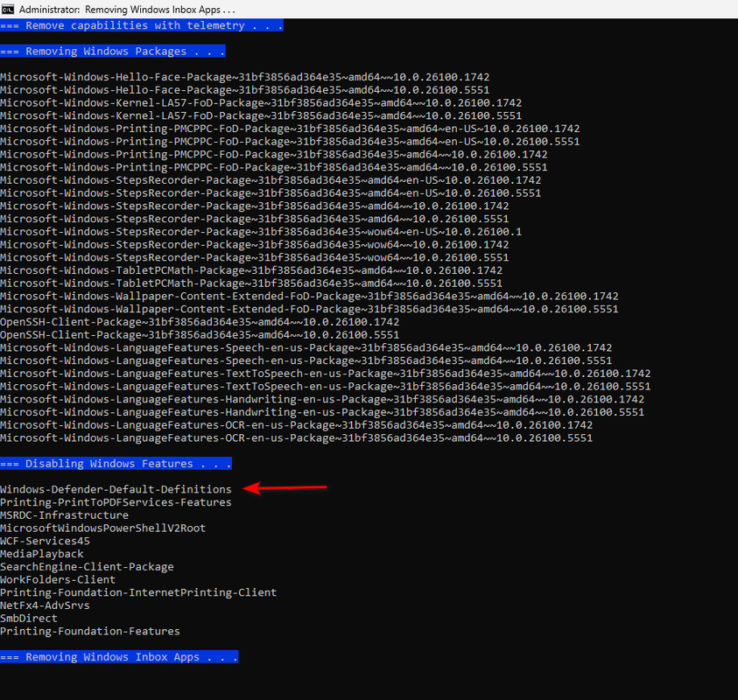Screen dimensions: 738x700
Task: Click Windows-Defender-Default-Definitions line
Action: click(116, 490)
